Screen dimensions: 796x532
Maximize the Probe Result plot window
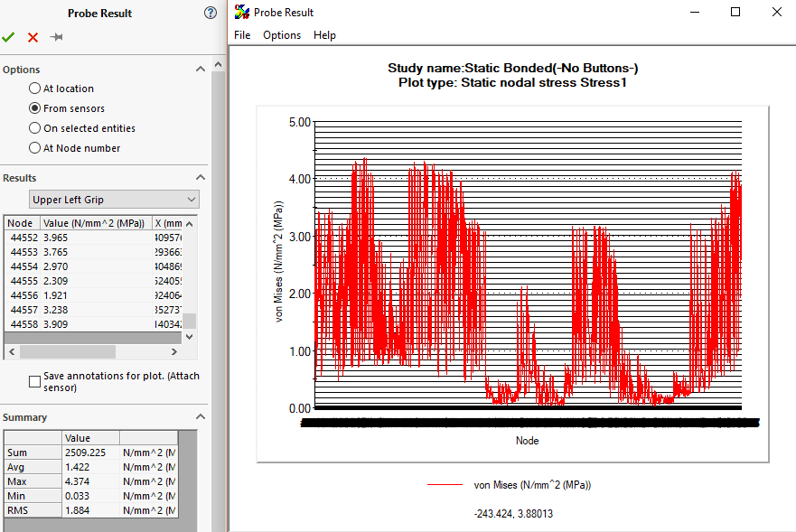735,12
